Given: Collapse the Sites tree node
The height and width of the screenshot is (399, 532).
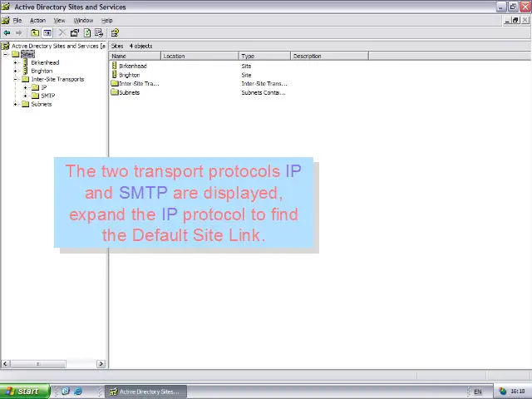Looking at the screenshot, I should (6, 54).
